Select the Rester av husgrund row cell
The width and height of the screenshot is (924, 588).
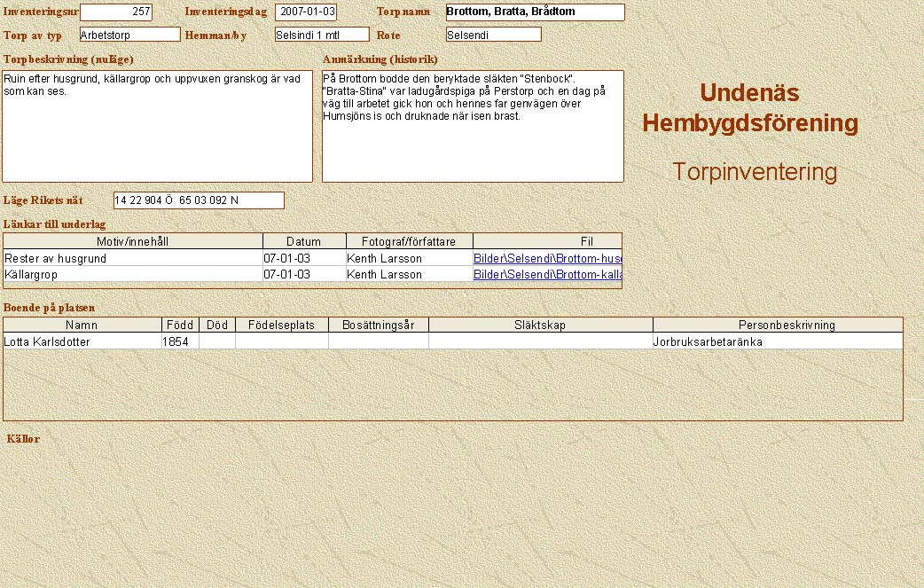click(x=133, y=259)
